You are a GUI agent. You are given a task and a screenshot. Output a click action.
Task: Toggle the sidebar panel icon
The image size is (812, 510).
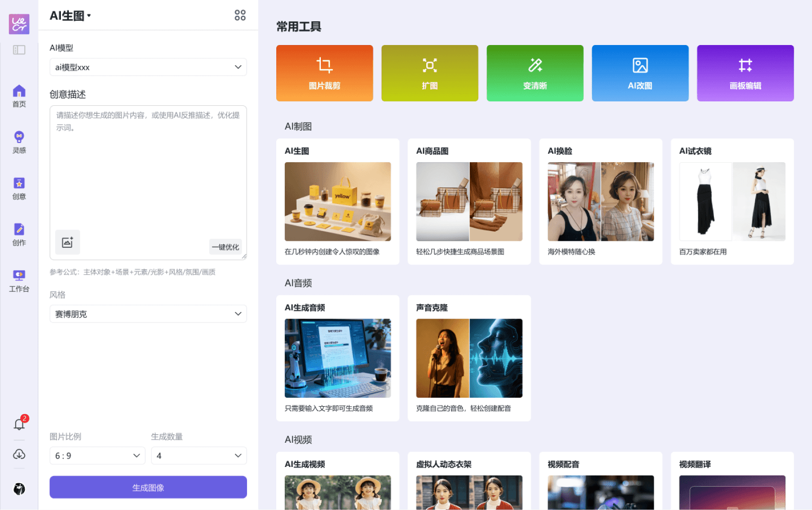coord(19,50)
